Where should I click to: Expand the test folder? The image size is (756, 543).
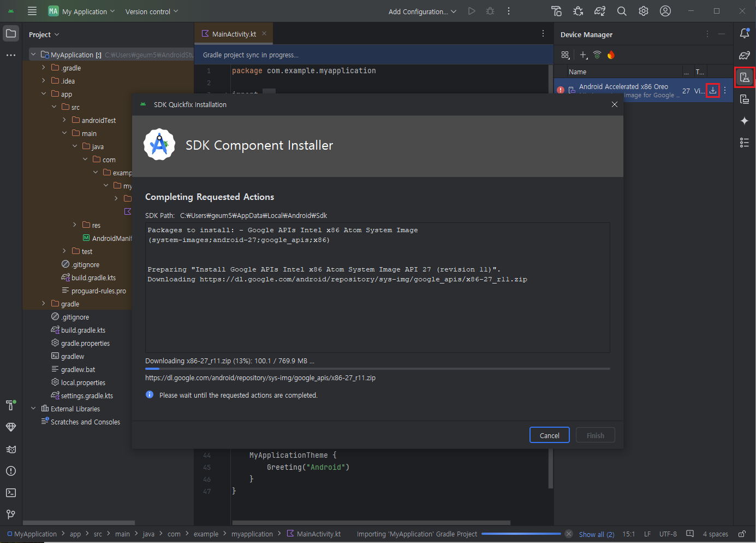pos(64,251)
